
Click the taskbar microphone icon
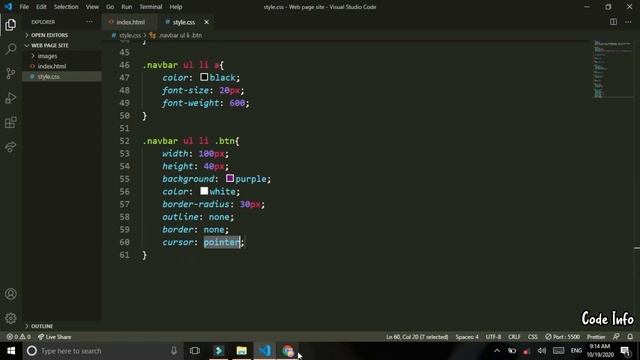174,351
